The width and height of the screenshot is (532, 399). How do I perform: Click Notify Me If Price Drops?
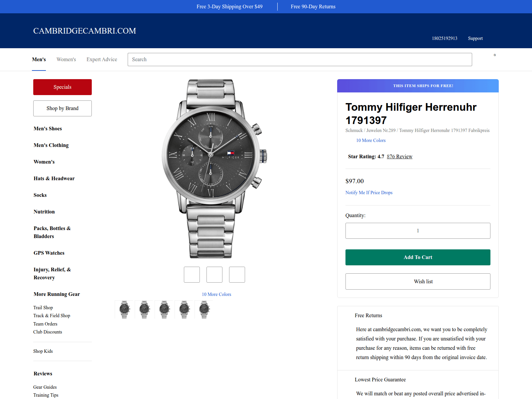point(369,193)
